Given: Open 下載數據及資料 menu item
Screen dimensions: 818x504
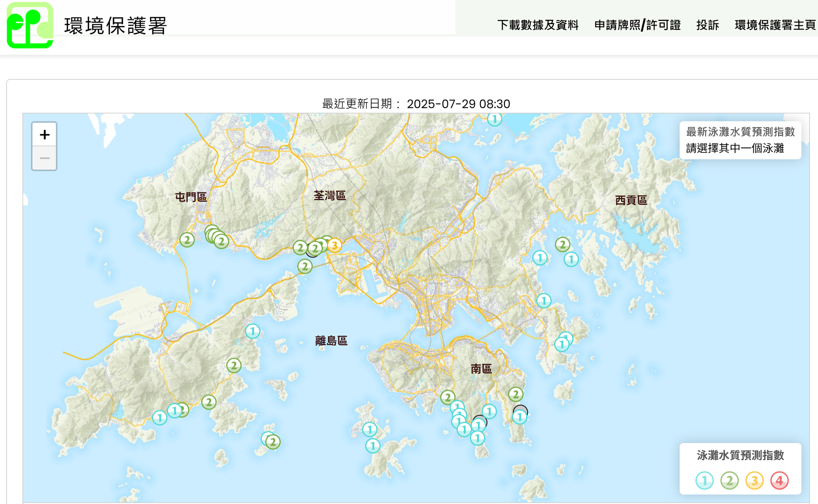Looking at the screenshot, I should pyautogui.click(x=538, y=25).
